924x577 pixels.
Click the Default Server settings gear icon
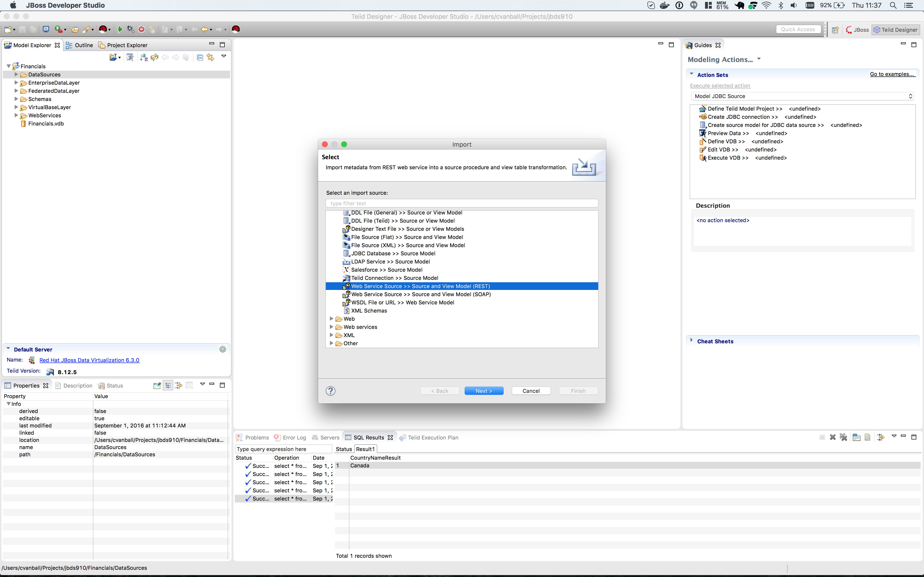[x=223, y=349]
